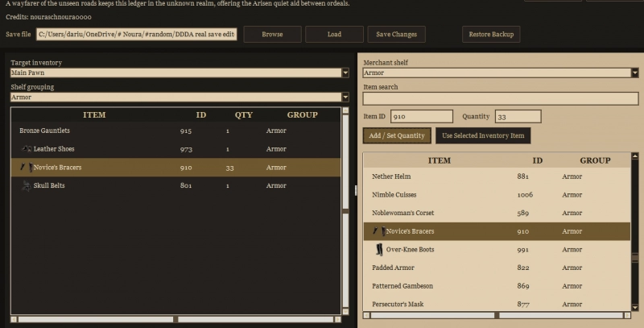
Task: Focus the Item search field
Action: (501, 98)
